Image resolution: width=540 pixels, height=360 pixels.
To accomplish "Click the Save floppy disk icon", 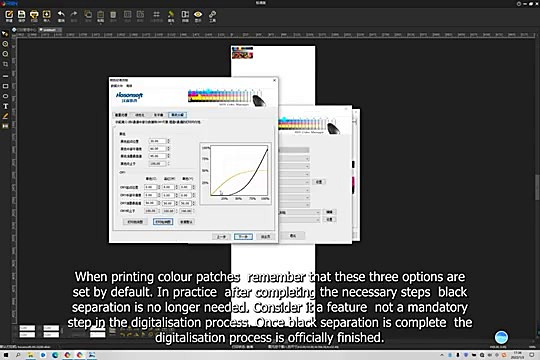I will [21, 16].
